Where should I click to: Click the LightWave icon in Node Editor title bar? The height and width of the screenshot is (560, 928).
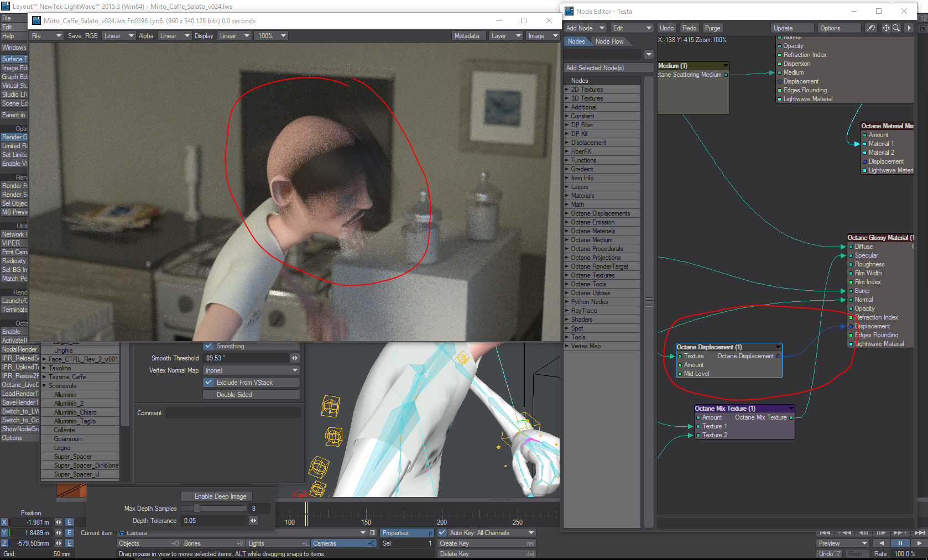click(569, 11)
